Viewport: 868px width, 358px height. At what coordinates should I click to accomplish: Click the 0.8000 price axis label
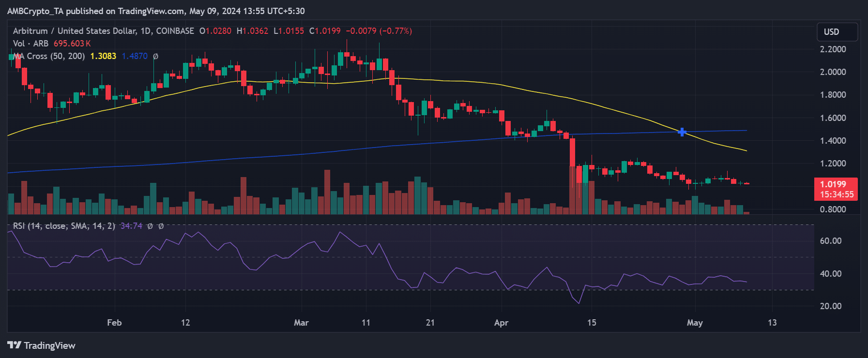833,209
